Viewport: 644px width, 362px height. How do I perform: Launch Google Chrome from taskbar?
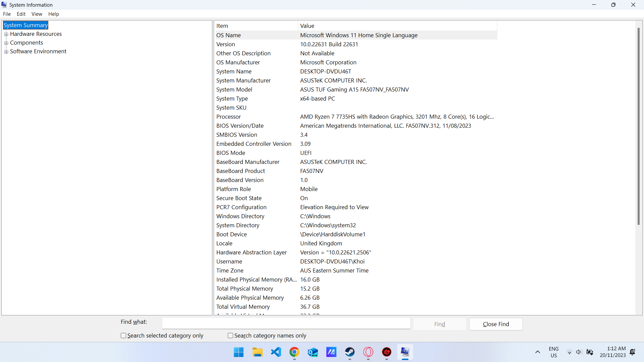[294, 352]
